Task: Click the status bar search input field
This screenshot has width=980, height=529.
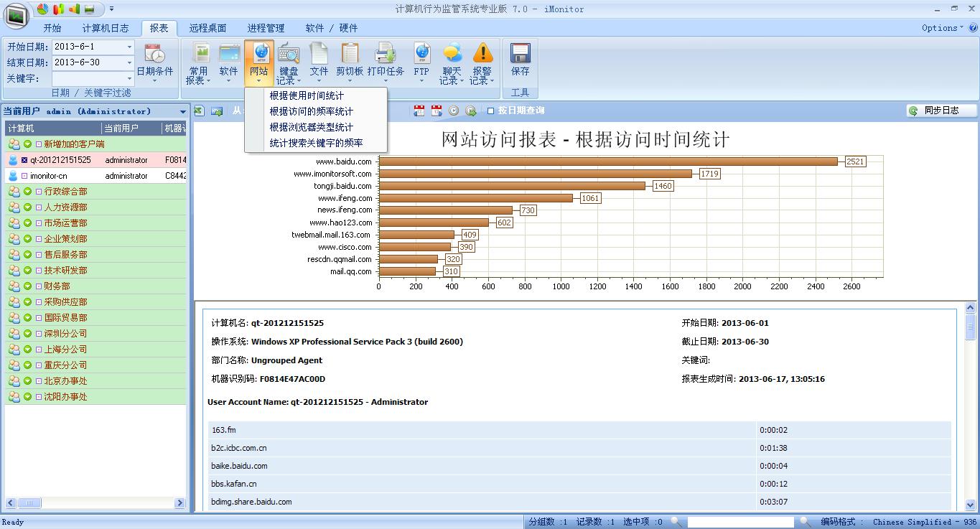Action: point(740,522)
